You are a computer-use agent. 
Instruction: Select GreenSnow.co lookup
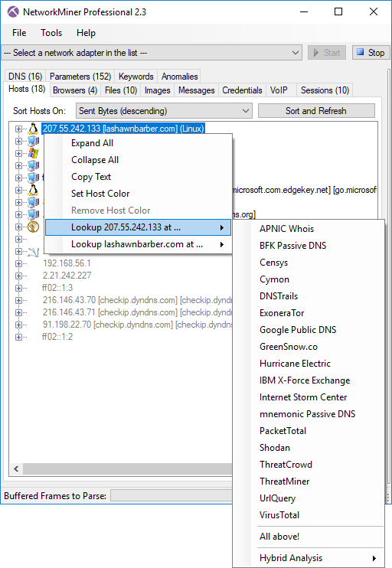[x=309, y=347]
